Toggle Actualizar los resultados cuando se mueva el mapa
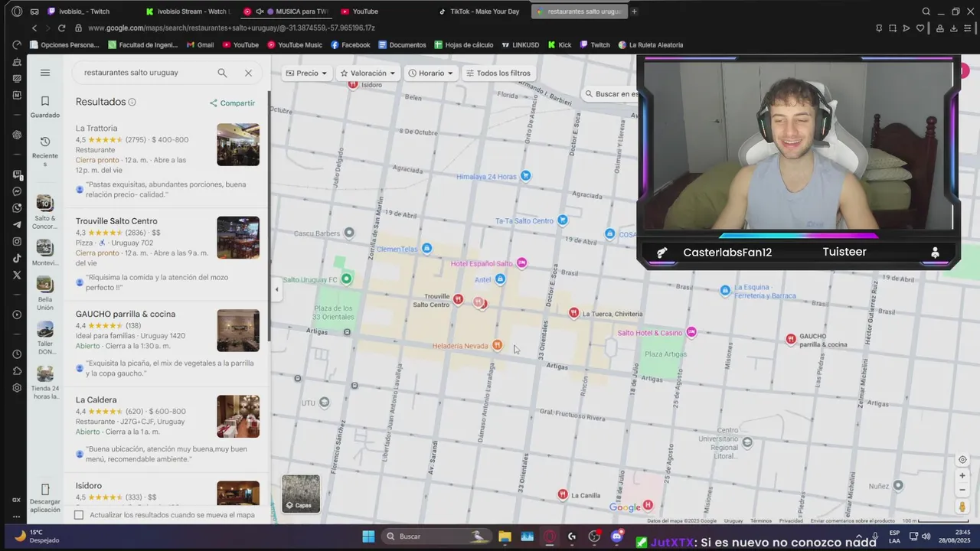The height and width of the screenshot is (551, 980). [79, 515]
